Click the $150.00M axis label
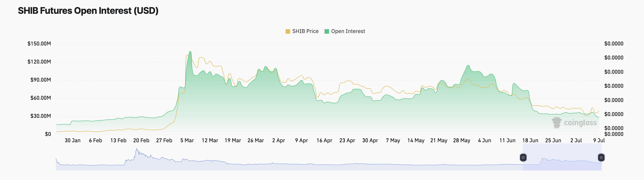 [39, 44]
